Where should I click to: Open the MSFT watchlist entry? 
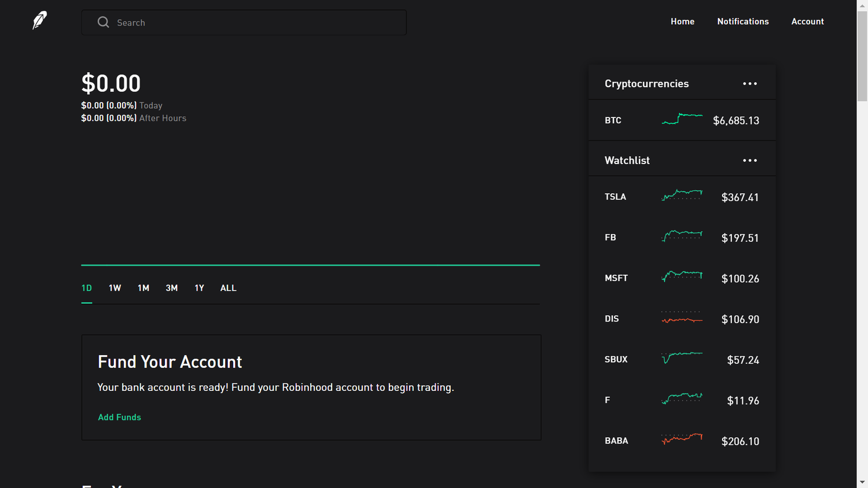click(682, 278)
